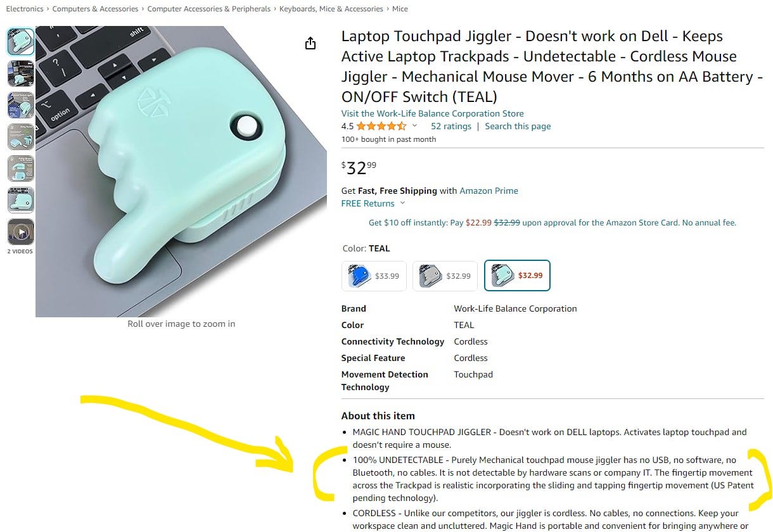Screen dimensions: 773x532
Task: Expand the star rating dropdown chevron
Action: pyautogui.click(x=414, y=126)
